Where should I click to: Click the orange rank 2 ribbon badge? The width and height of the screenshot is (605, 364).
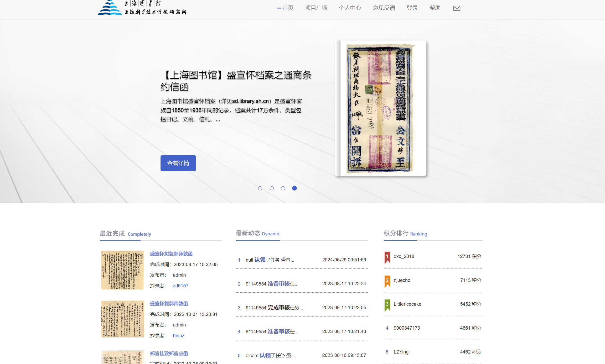click(387, 281)
